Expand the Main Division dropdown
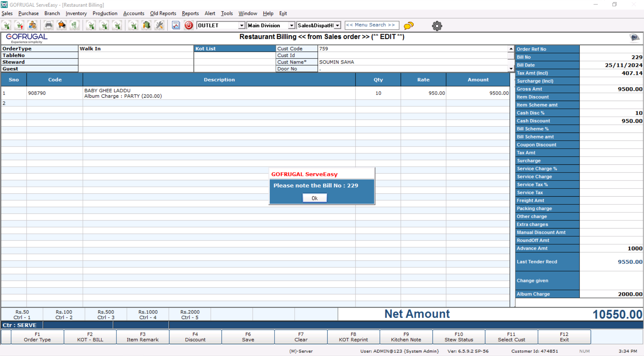644x356 pixels. pyautogui.click(x=291, y=26)
